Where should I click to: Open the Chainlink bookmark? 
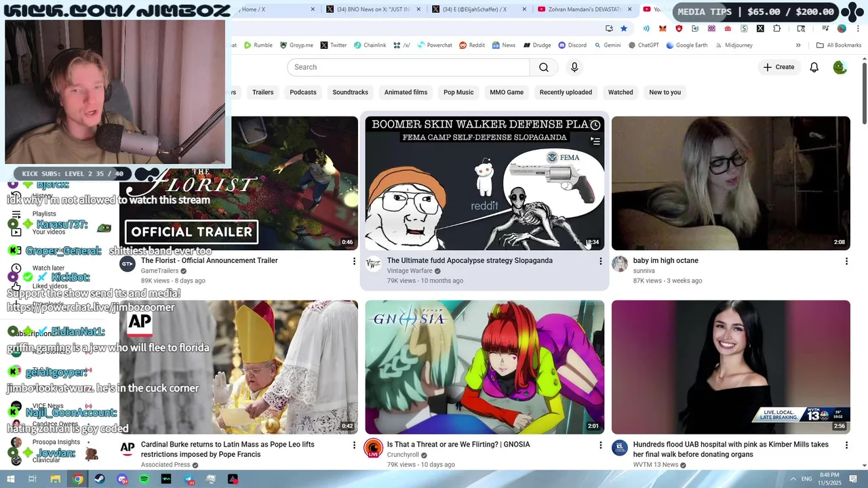(370, 45)
